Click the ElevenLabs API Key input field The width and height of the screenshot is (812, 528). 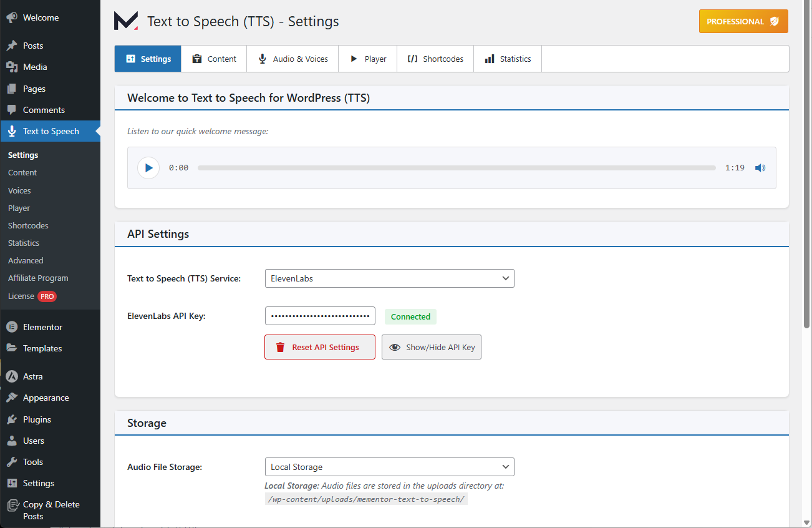[320, 316]
